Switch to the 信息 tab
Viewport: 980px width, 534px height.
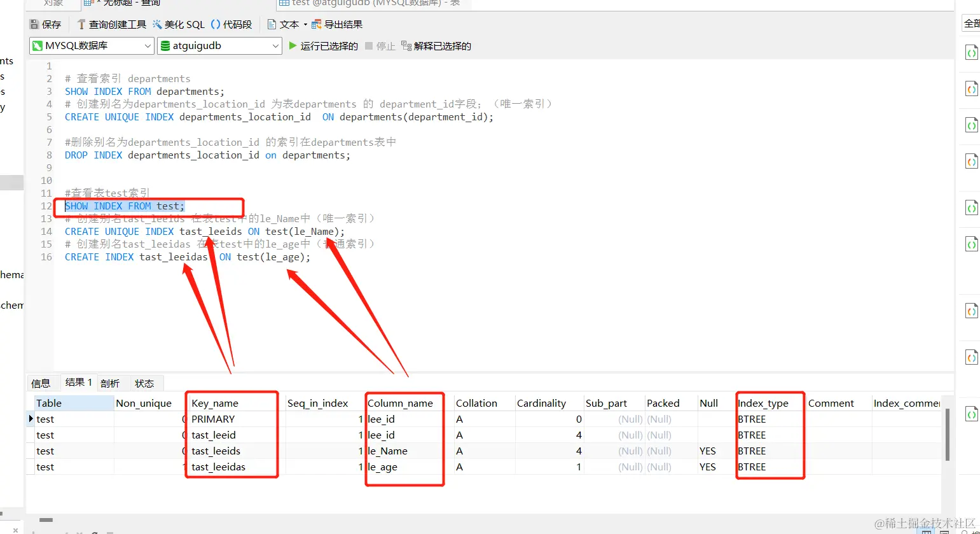click(x=41, y=383)
